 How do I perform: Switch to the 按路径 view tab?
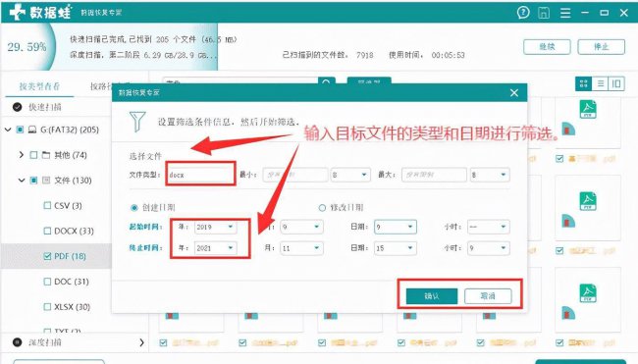tap(101, 86)
